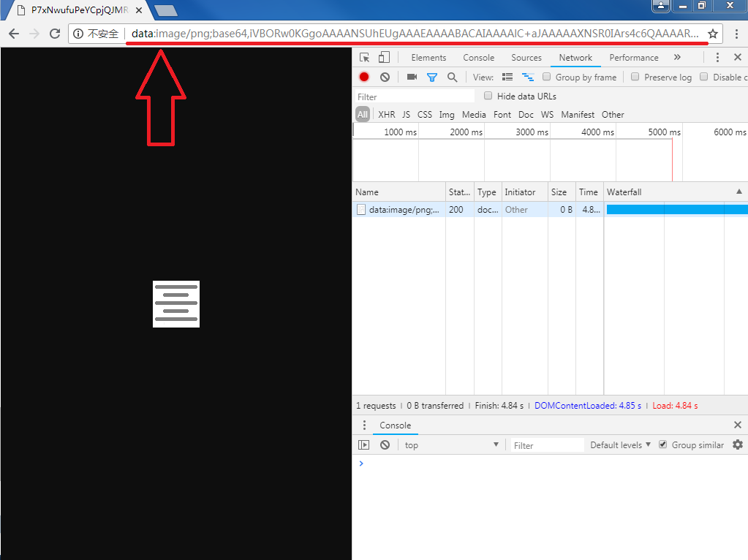Open search in Network panel

pyautogui.click(x=453, y=77)
